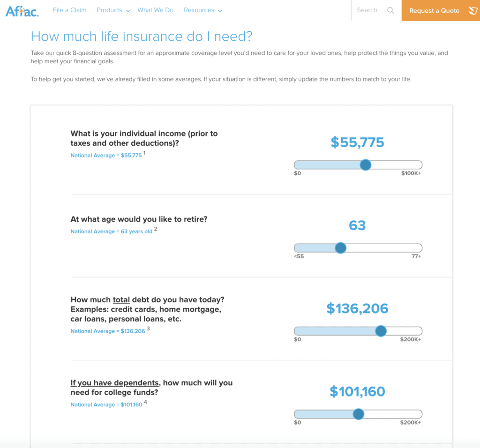Open the What We Do menu item
The width and height of the screenshot is (480, 448).
coord(155,10)
